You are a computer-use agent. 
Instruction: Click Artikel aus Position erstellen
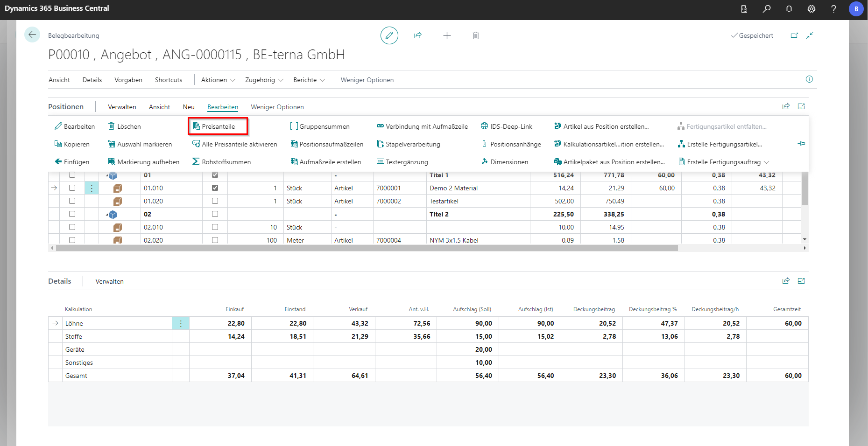[601, 126]
